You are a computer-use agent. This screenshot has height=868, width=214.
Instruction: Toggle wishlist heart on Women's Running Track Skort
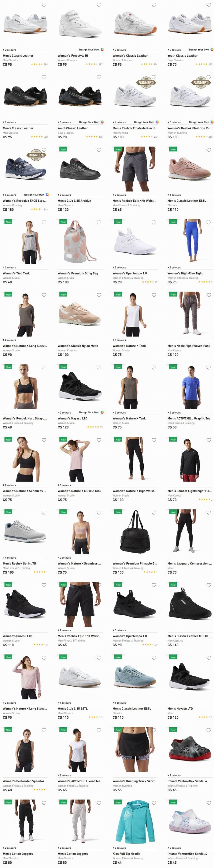(154, 730)
